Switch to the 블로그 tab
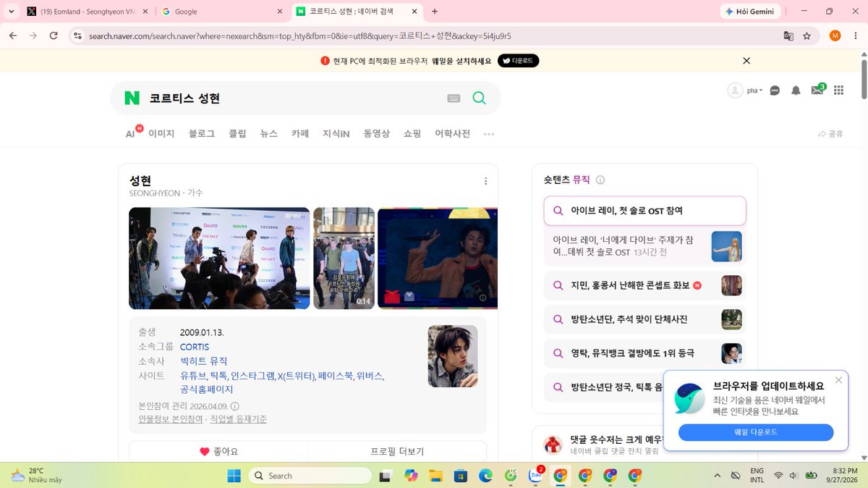 pos(202,134)
